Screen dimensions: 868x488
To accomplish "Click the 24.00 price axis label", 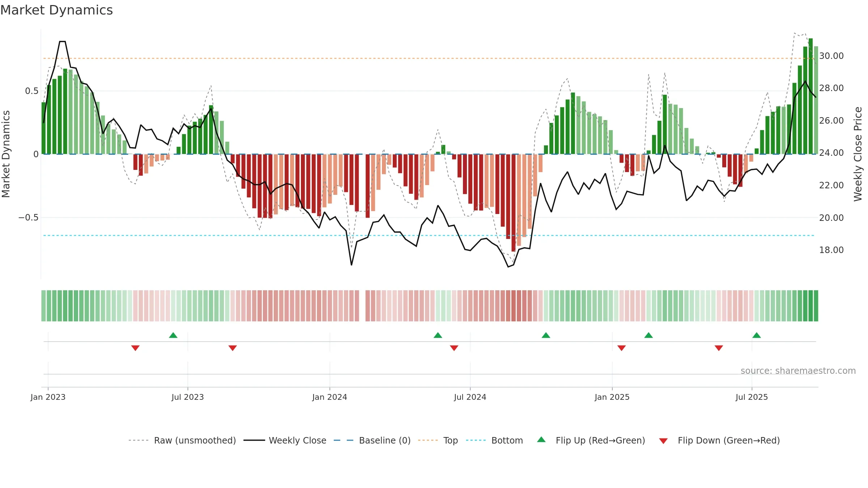I will coord(831,153).
